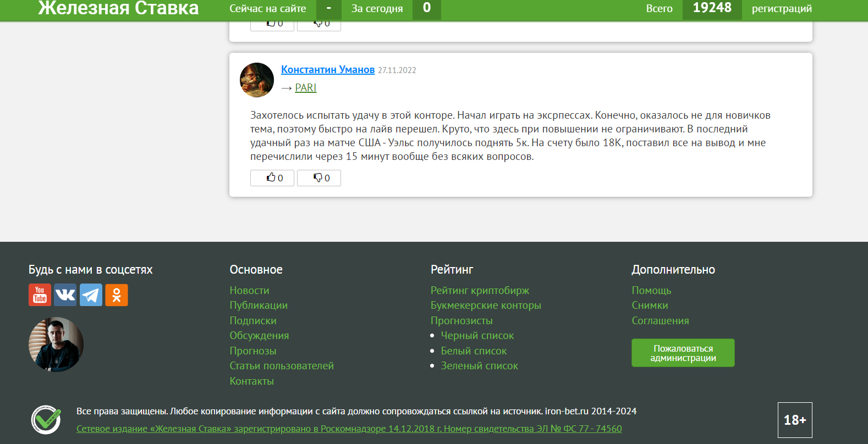Select Черный список in footer
868x444 pixels.
[x=477, y=336]
